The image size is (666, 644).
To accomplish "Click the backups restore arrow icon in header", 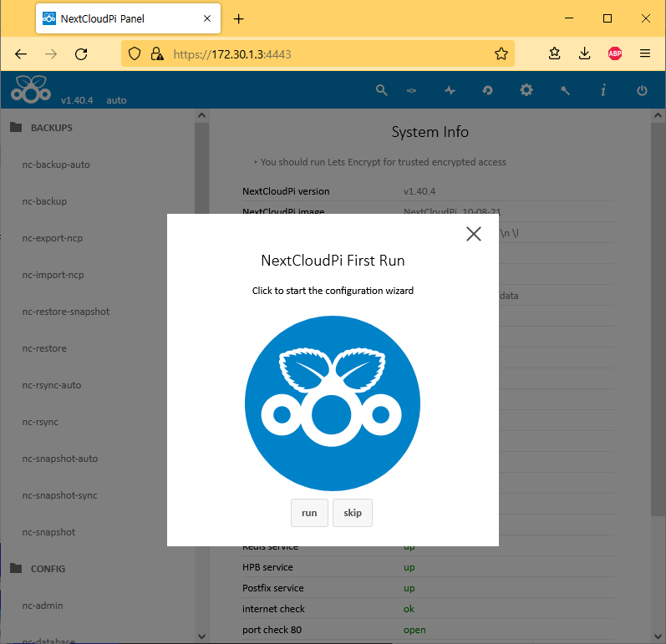I will coord(488,90).
